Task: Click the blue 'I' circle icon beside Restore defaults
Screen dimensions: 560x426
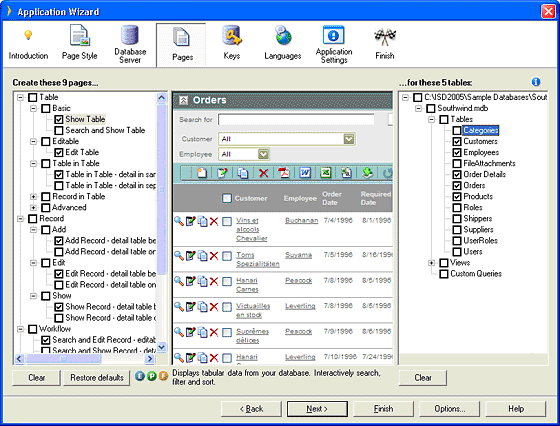Action: 140,376
